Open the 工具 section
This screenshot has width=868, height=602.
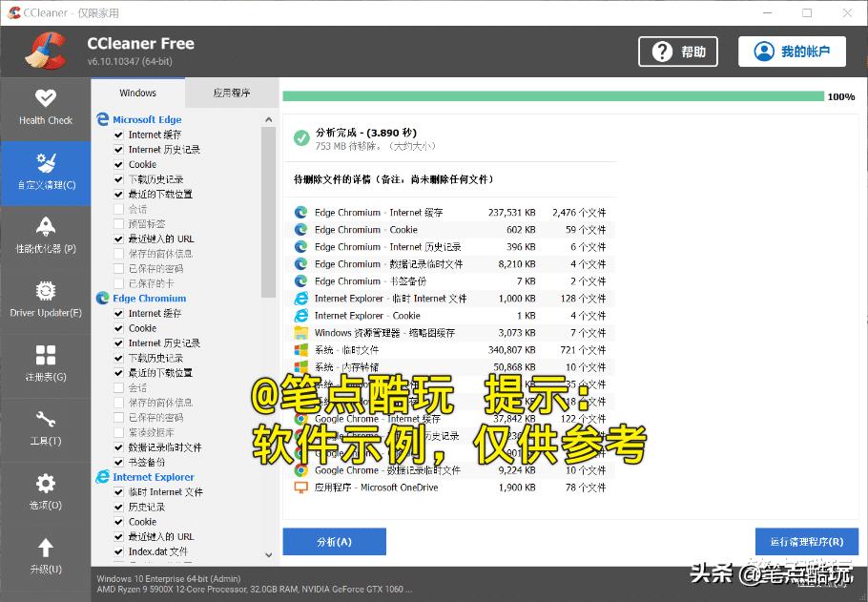[45, 429]
